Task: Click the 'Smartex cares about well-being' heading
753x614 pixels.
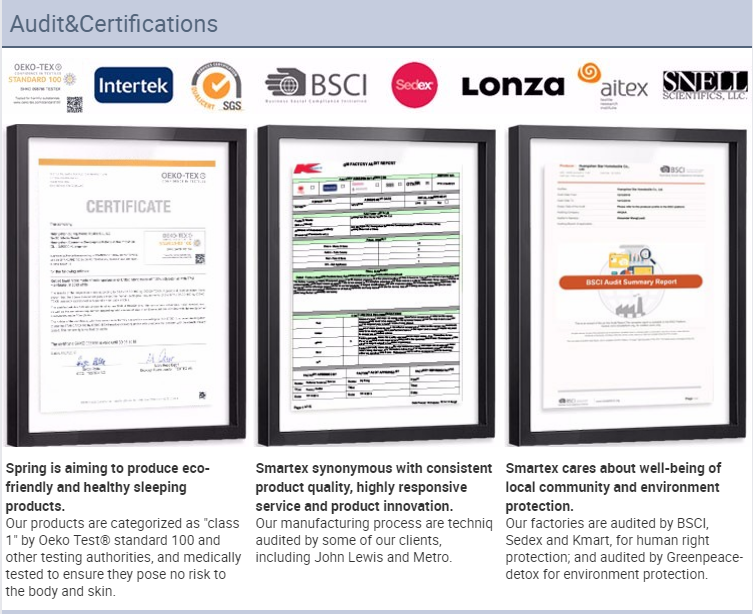Action: (x=613, y=487)
